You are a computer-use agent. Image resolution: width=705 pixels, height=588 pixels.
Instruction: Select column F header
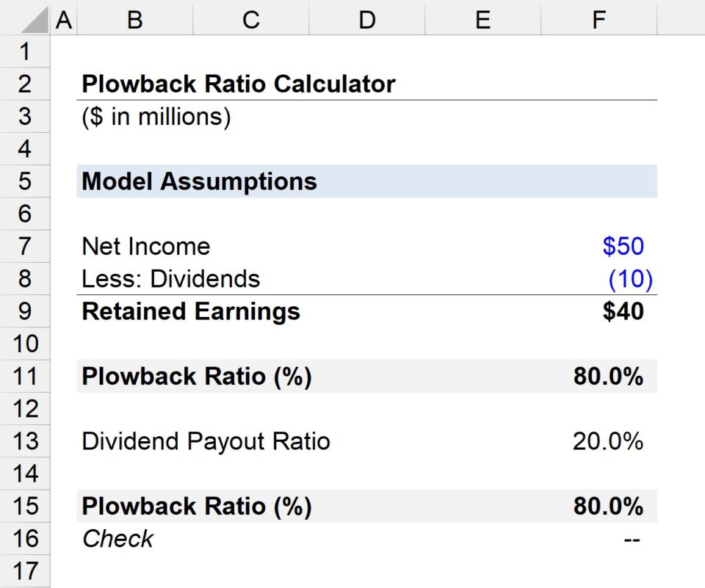[x=599, y=19]
